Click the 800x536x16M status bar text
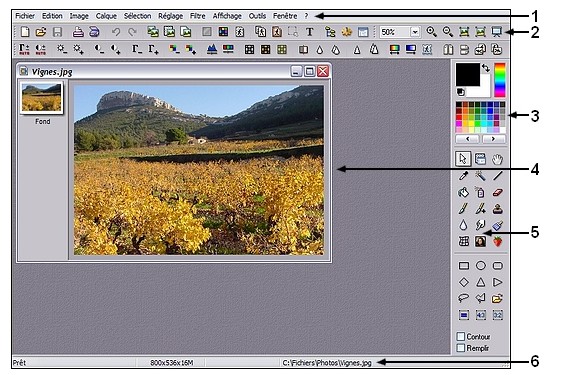Image resolution: width=564 pixels, height=375 pixels. (x=172, y=363)
